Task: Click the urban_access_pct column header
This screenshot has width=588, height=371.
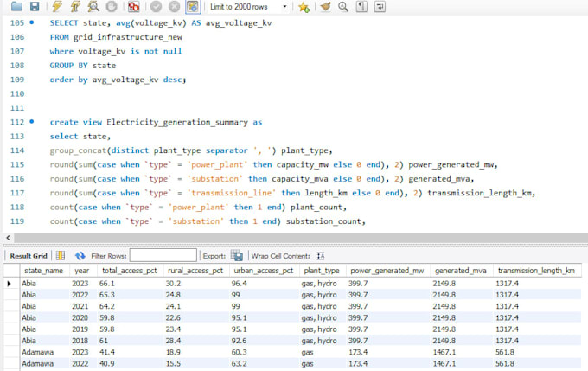Action: click(x=264, y=271)
